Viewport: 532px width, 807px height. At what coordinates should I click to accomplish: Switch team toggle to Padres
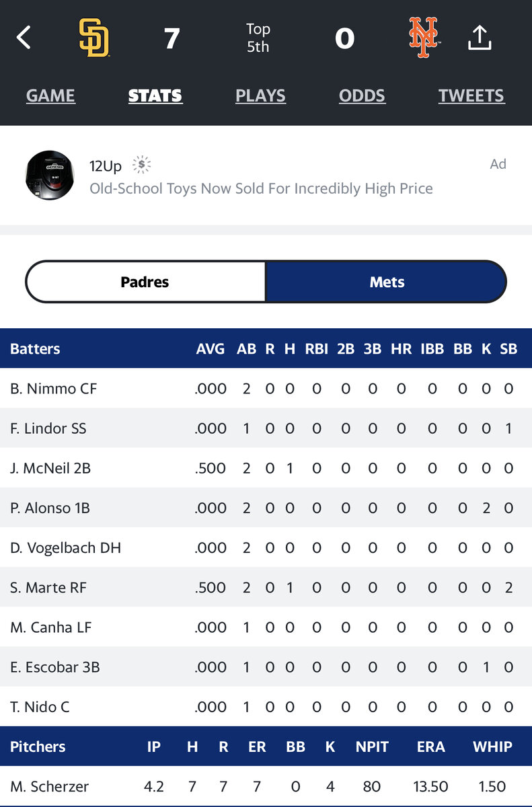pos(145,282)
